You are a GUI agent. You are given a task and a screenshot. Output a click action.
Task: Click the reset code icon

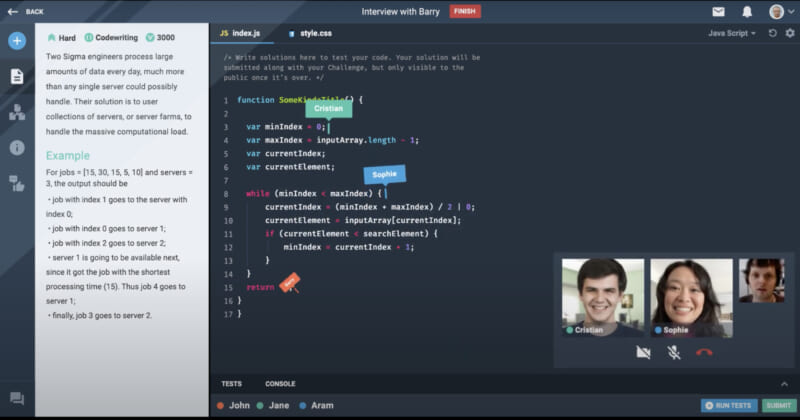click(x=772, y=33)
